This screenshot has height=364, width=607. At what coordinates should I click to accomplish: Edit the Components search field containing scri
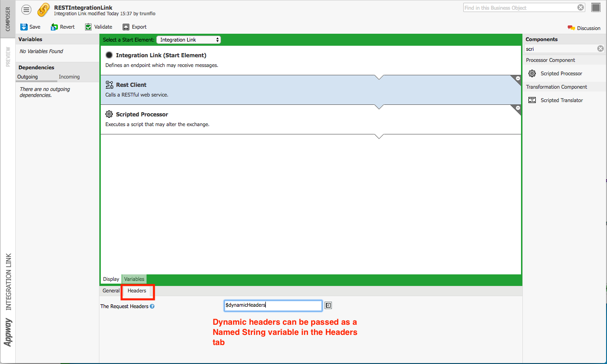(560, 49)
